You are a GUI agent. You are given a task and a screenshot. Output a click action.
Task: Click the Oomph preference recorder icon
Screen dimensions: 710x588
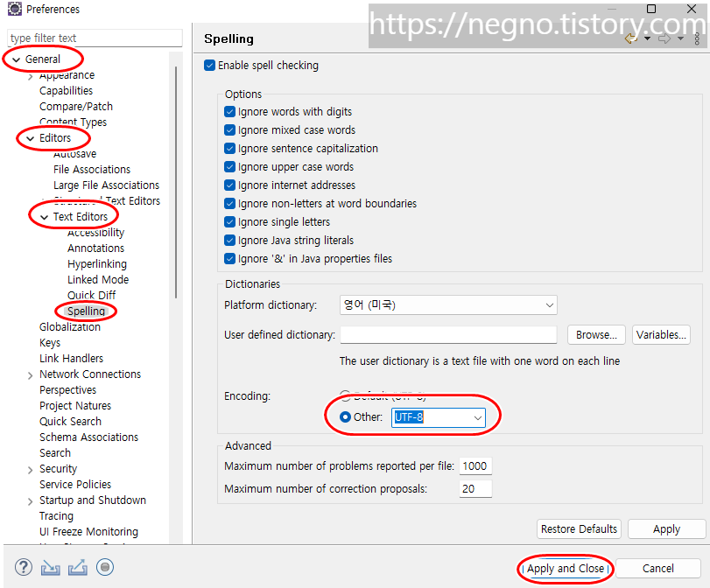coord(104,567)
